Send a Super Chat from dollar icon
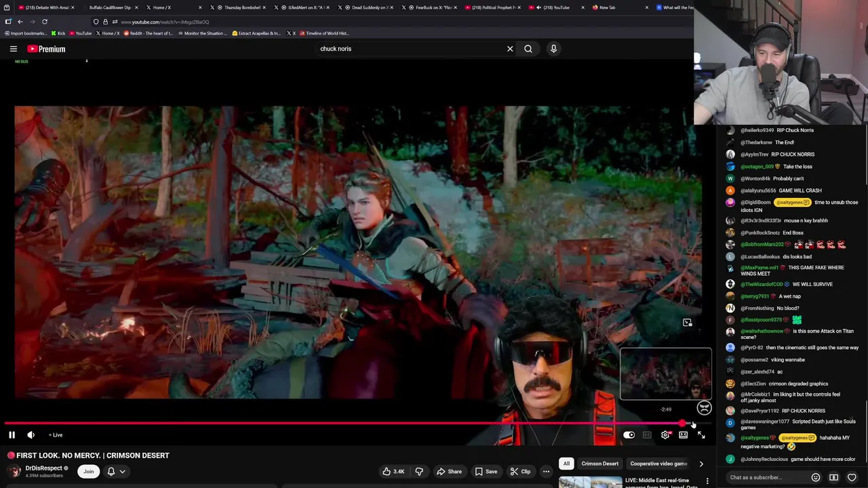Image resolution: width=868 pixels, height=488 pixels. [x=833, y=478]
